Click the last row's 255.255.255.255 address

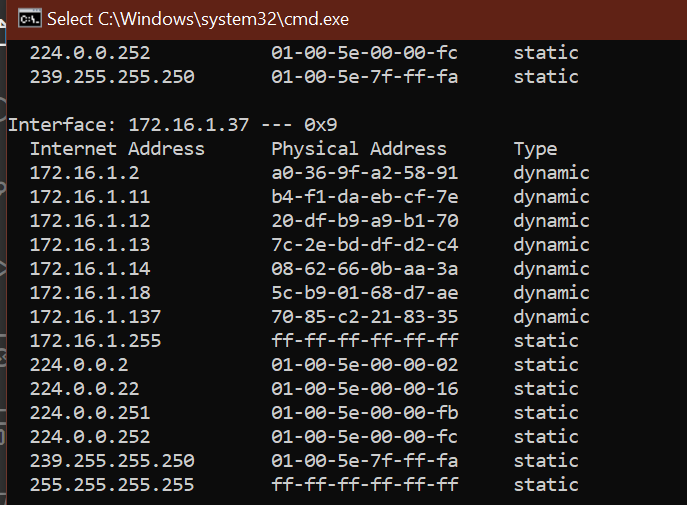[x=112, y=485]
